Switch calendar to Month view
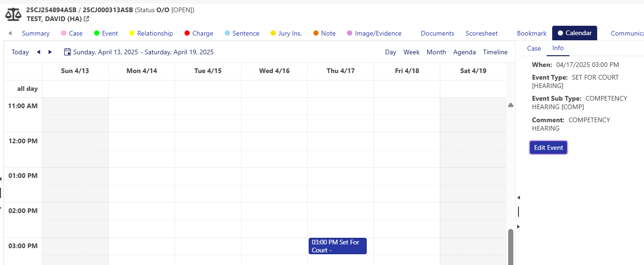This screenshot has height=265, width=644. (x=436, y=52)
